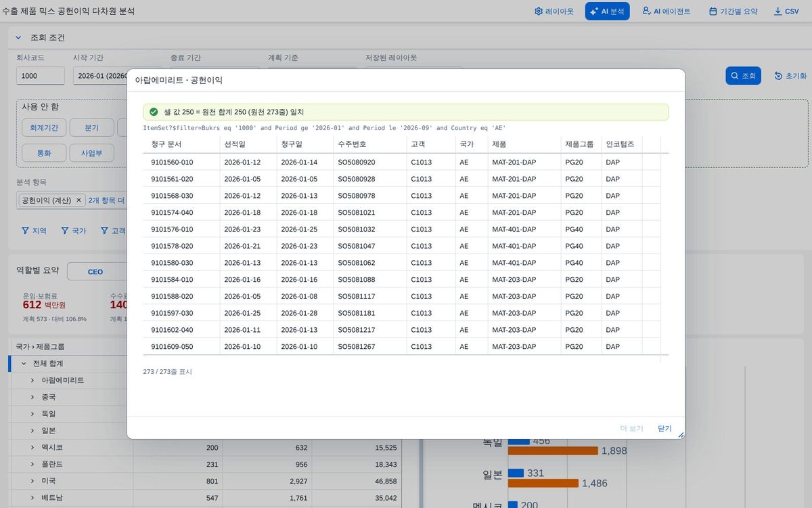812x508 pixels.
Task: Select billing document 9101609-050
Action: point(172,347)
